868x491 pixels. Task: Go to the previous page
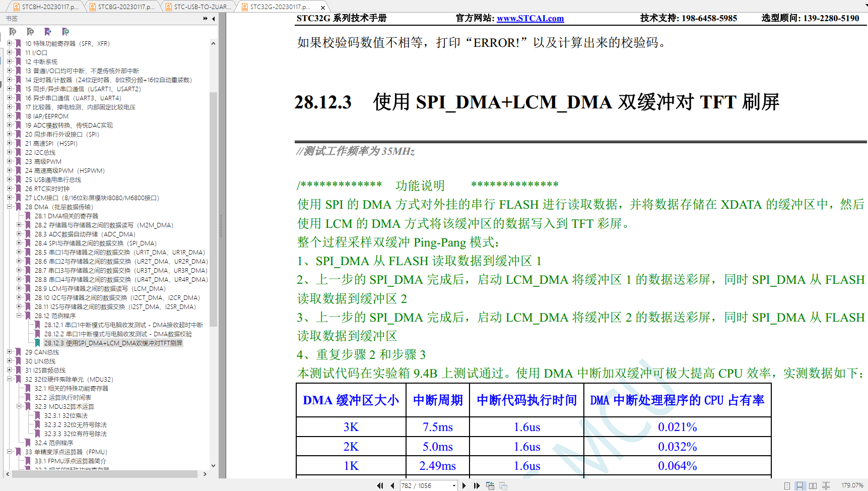392,485
